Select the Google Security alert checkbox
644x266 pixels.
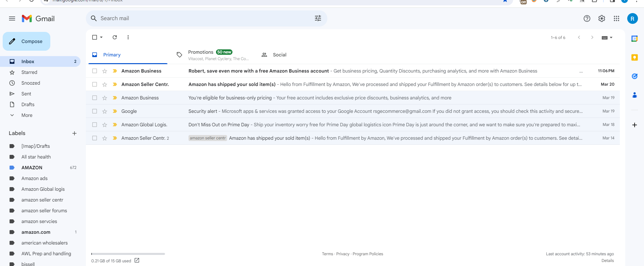(x=95, y=111)
